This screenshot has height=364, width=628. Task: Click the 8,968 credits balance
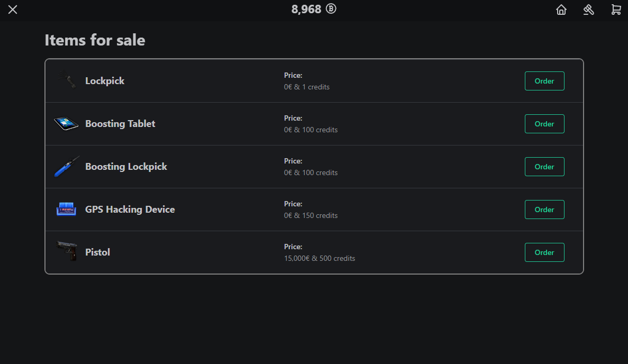[x=306, y=10]
